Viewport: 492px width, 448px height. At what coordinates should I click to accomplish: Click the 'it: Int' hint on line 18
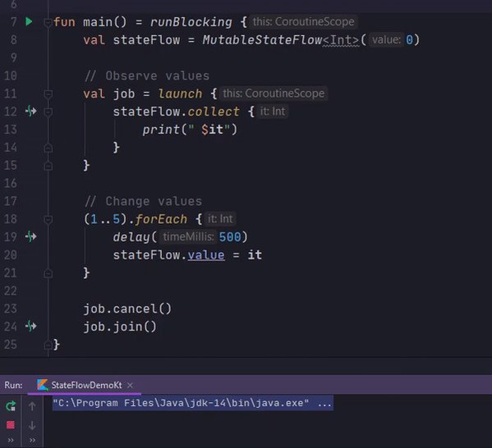(x=220, y=219)
